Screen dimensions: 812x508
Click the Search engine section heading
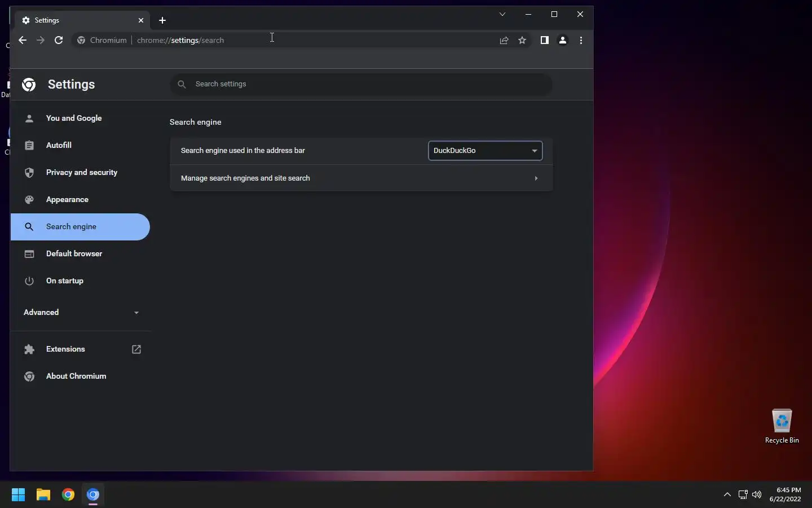coord(196,122)
